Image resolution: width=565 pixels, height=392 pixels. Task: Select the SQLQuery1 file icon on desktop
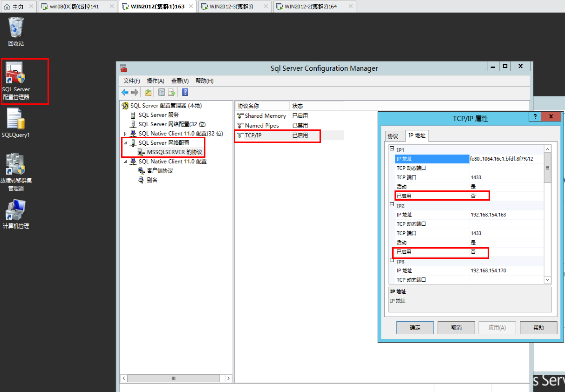(x=16, y=123)
